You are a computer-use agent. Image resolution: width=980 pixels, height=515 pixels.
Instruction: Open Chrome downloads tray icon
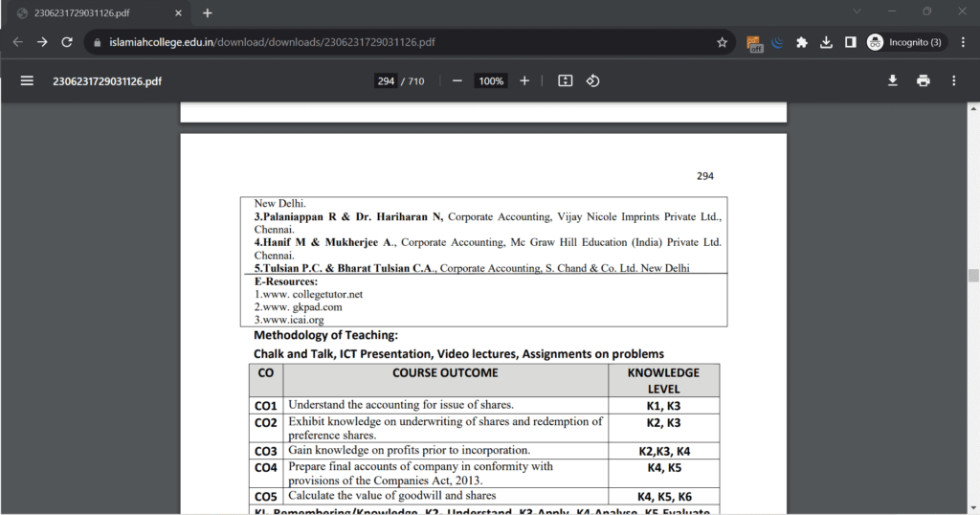[x=826, y=42]
